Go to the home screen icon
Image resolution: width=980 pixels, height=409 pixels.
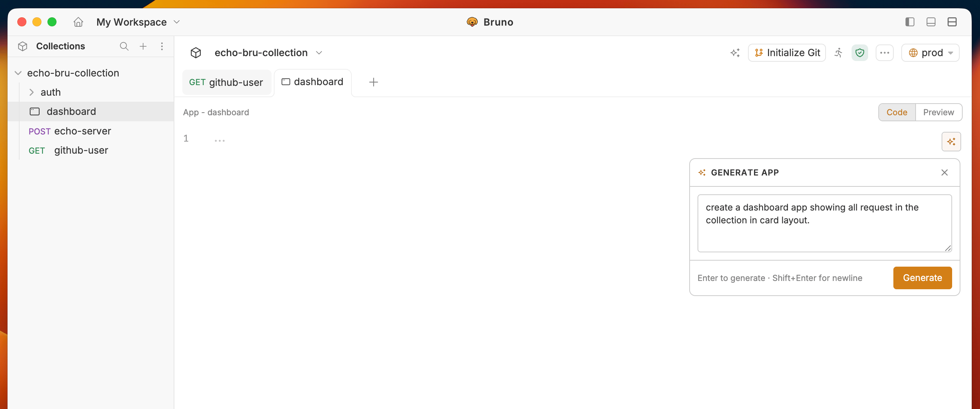click(78, 22)
